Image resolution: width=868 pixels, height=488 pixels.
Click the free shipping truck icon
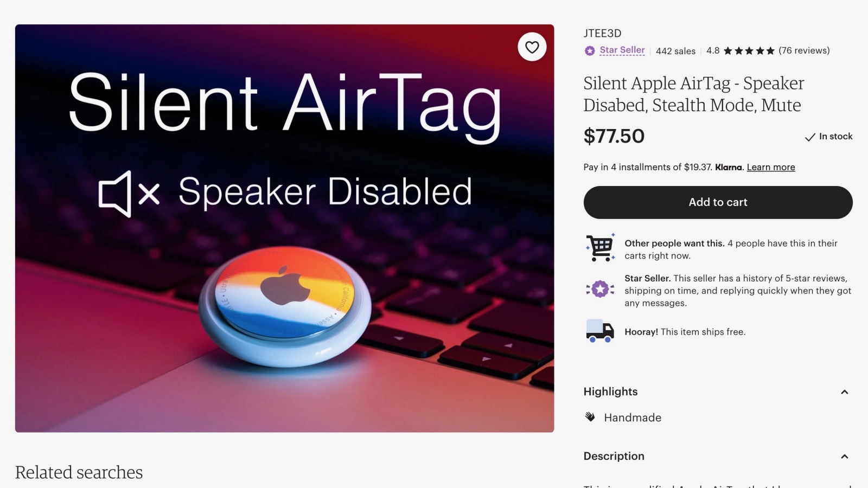(x=600, y=331)
